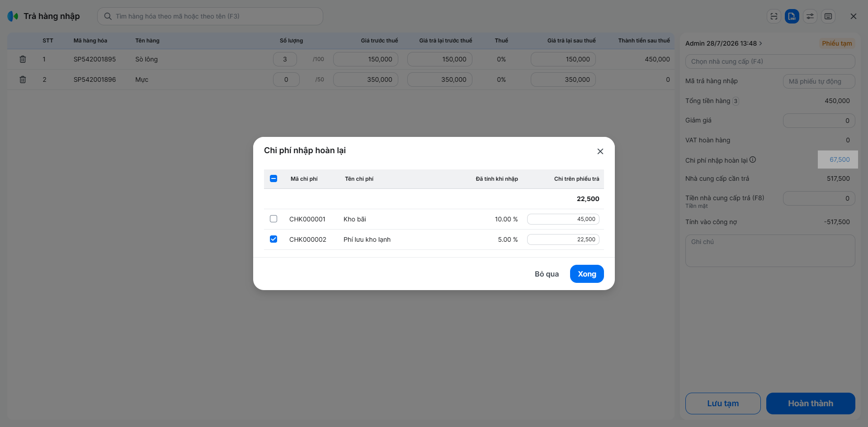Open the keyboard shortcuts icon
Viewport: 868px width, 427px height.
click(828, 16)
